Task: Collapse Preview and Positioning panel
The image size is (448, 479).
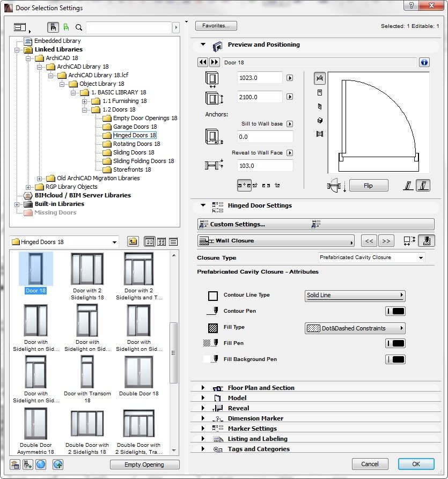Action: tap(203, 45)
